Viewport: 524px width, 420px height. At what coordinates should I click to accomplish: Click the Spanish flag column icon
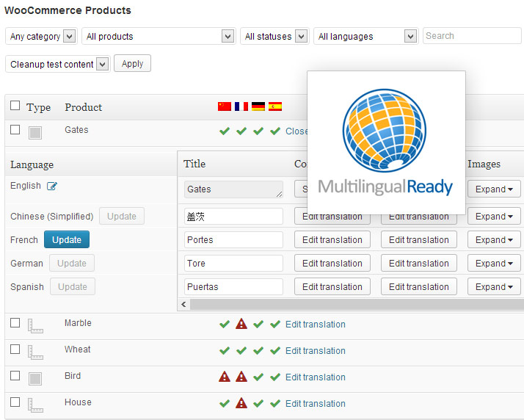275,106
